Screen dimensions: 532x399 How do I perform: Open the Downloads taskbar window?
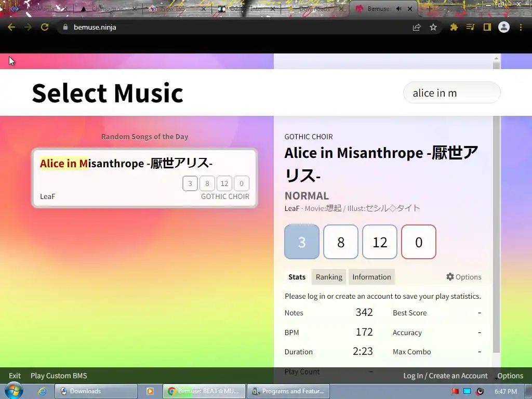tap(96, 391)
